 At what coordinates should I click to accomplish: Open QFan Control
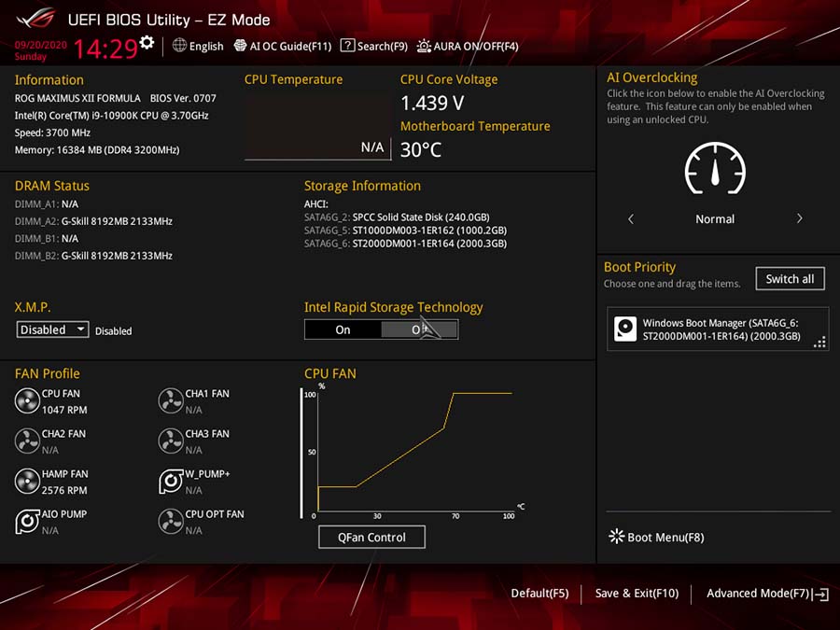[371, 537]
